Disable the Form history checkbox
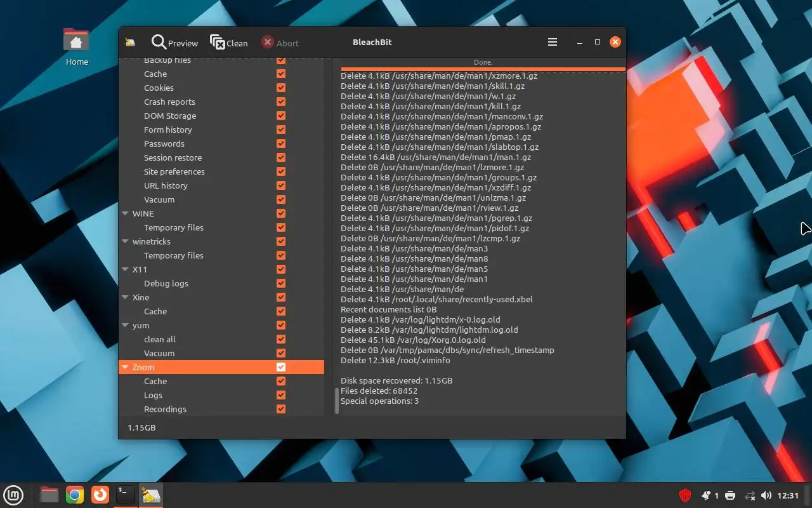This screenshot has width=812, height=508. pyautogui.click(x=281, y=130)
